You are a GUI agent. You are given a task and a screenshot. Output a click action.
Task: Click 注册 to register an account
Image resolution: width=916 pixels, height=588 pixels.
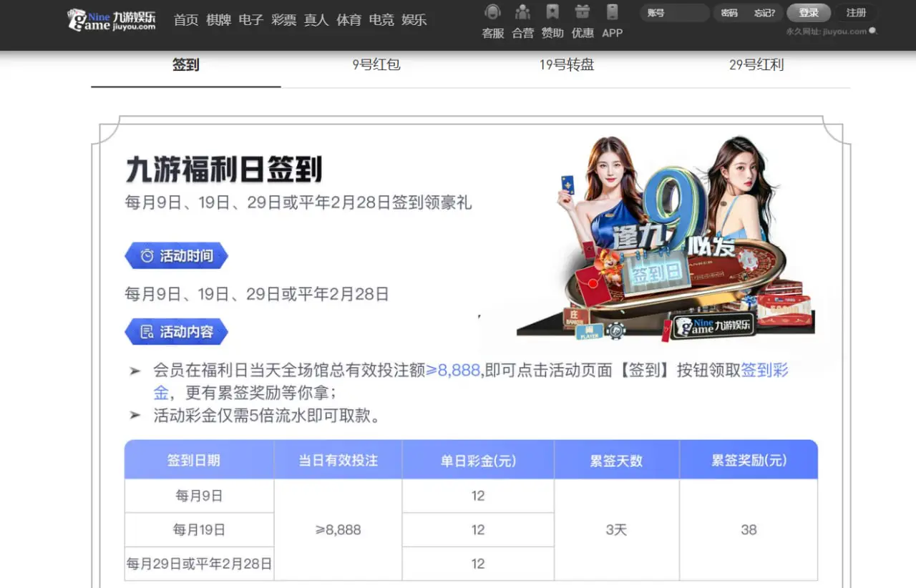click(856, 12)
